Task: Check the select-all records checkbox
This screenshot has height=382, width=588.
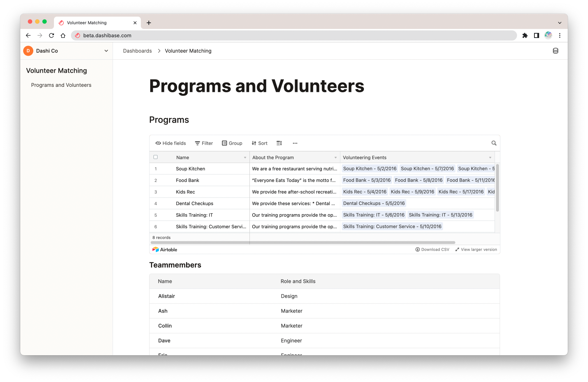Action: click(156, 157)
